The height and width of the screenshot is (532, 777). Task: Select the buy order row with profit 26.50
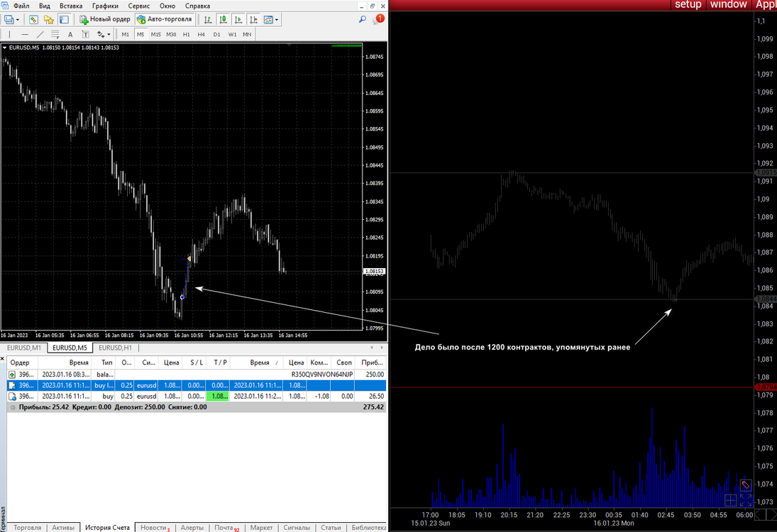pyautogui.click(x=197, y=397)
